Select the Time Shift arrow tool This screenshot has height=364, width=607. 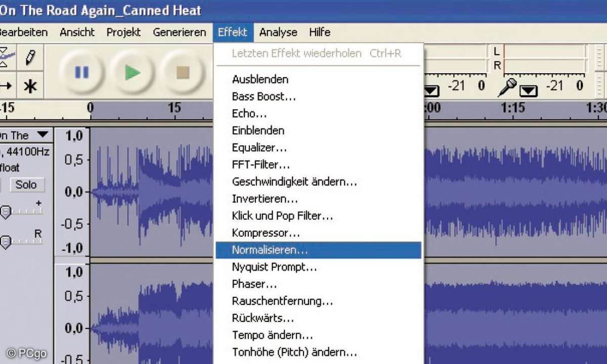(8, 86)
